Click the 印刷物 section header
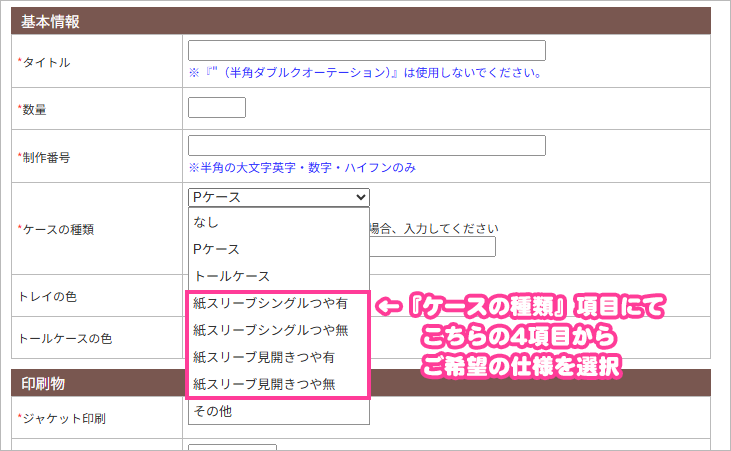 [x=43, y=383]
